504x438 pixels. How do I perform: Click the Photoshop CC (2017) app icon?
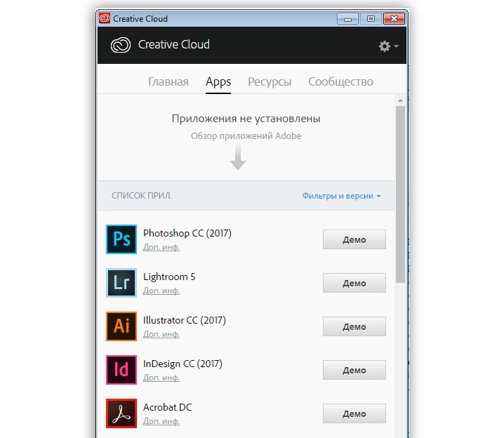pos(121,239)
